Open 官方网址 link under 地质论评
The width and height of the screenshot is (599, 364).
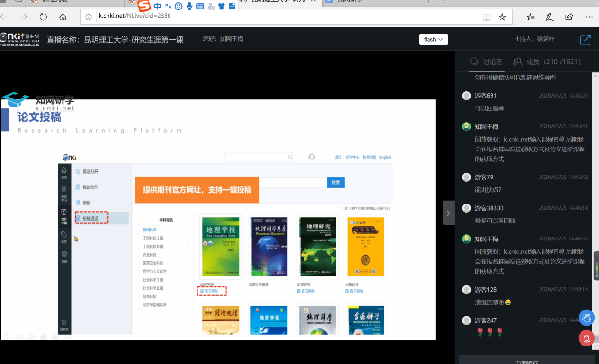[x=354, y=291]
